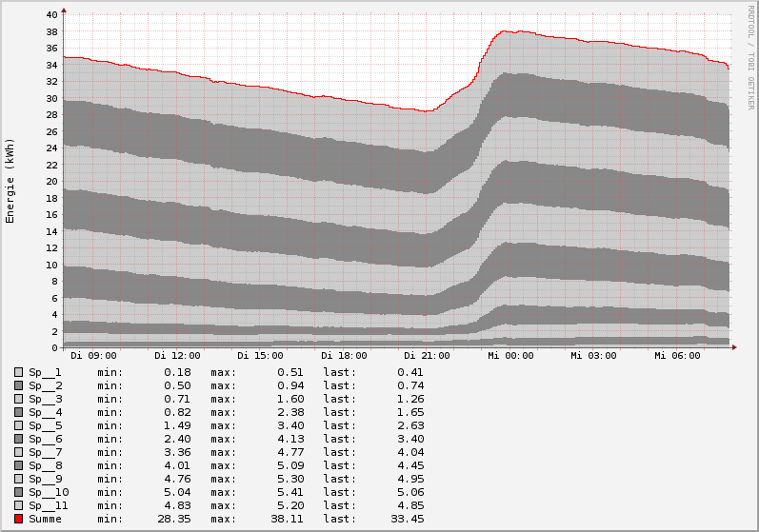This screenshot has width=759, height=532.
Task: Select the Sp__7 legend label
Action: 45,452
